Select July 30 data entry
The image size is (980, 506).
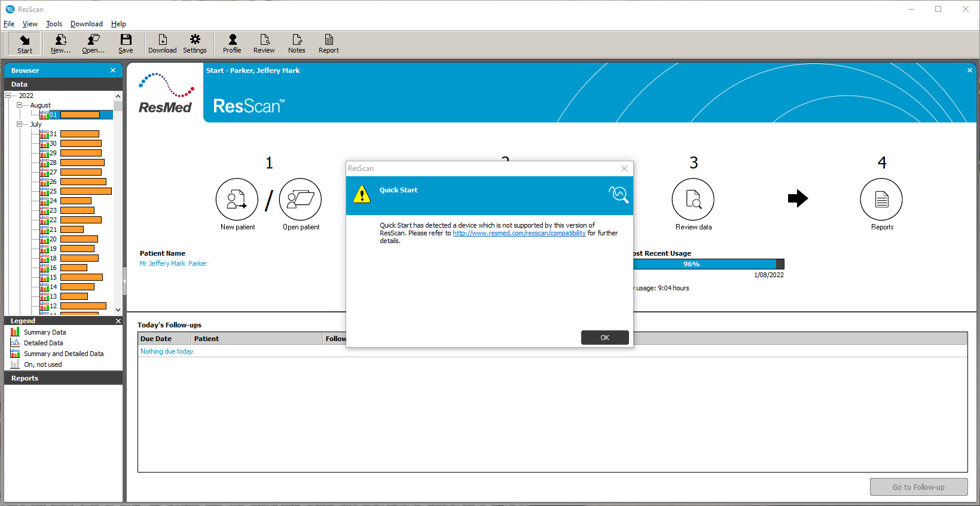click(x=71, y=143)
